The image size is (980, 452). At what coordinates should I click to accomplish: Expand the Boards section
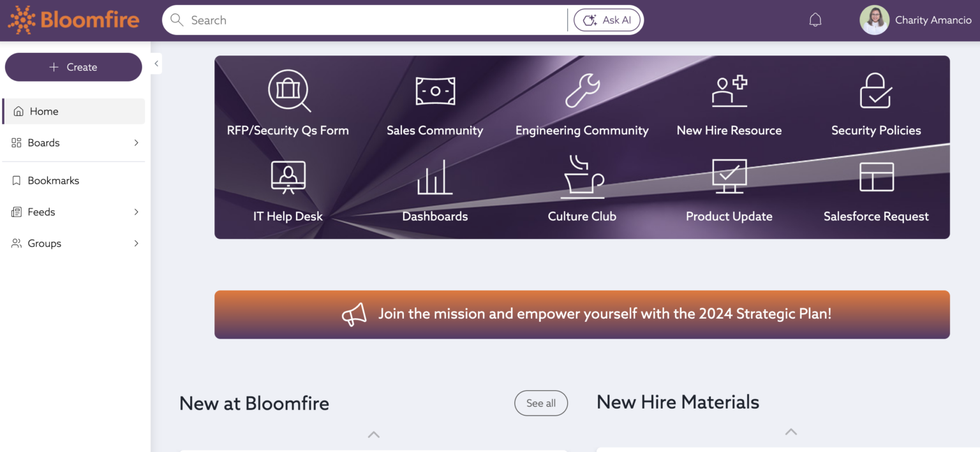(x=73, y=143)
